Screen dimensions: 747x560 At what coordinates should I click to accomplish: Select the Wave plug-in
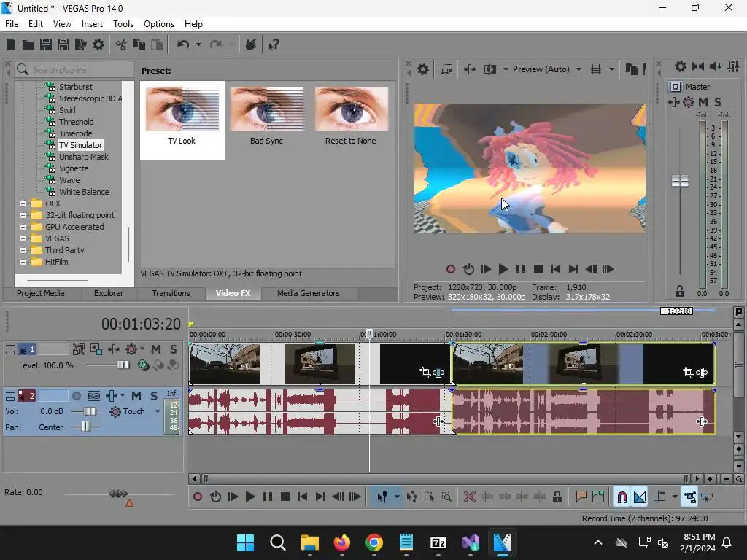tap(69, 180)
